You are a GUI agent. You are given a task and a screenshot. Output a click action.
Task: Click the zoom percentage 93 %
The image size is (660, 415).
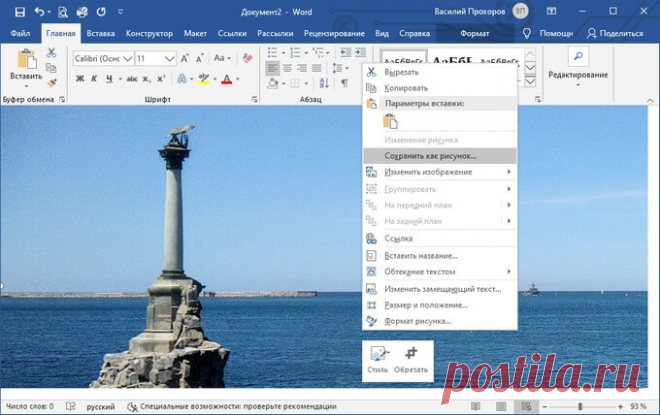tap(638, 406)
